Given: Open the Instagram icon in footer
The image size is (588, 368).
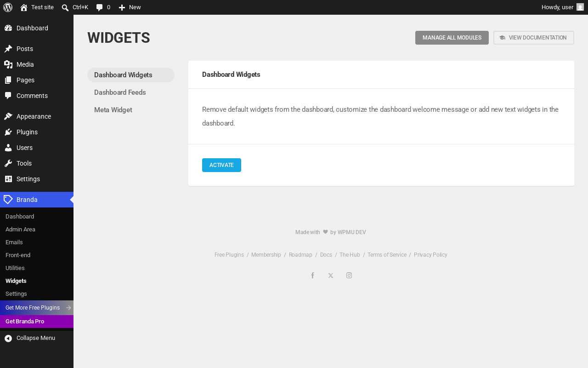Looking at the screenshot, I should (349, 276).
